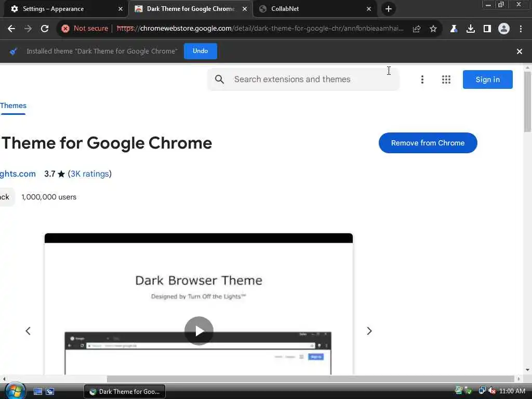The image size is (532, 399).
Task: Open the downloads icon in toolbar
Action: pyautogui.click(x=471, y=29)
